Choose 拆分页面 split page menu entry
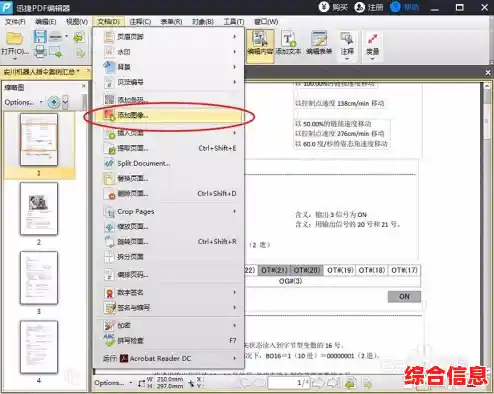Viewport: 494px width, 394px height. [168, 257]
